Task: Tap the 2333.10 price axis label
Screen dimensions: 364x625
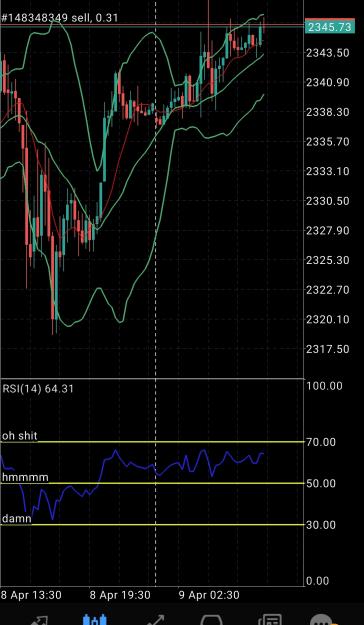Action: pyautogui.click(x=328, y=171)
